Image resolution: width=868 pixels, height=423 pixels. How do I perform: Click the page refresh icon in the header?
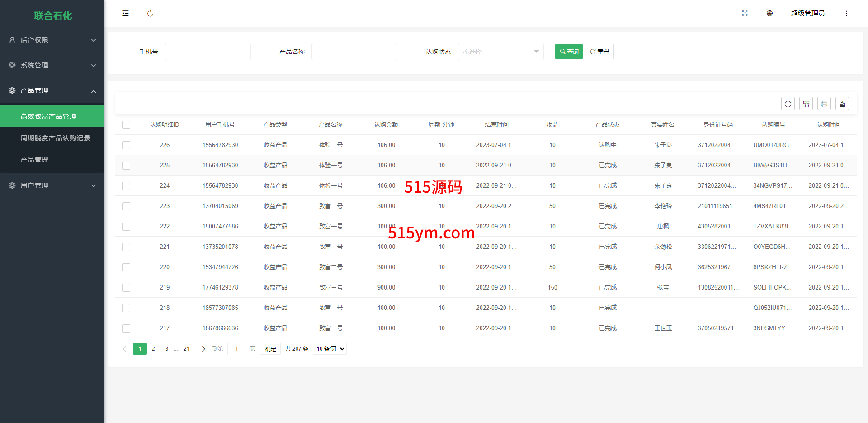pos(150,14)
